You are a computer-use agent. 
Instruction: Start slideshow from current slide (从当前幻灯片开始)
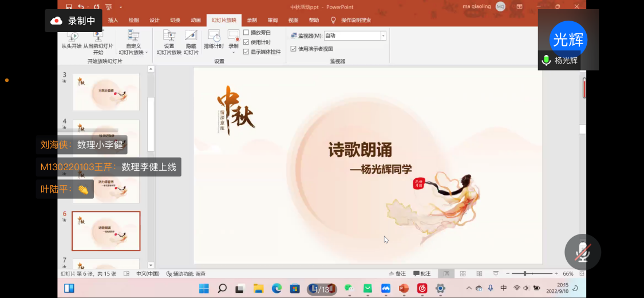point(98,37)
